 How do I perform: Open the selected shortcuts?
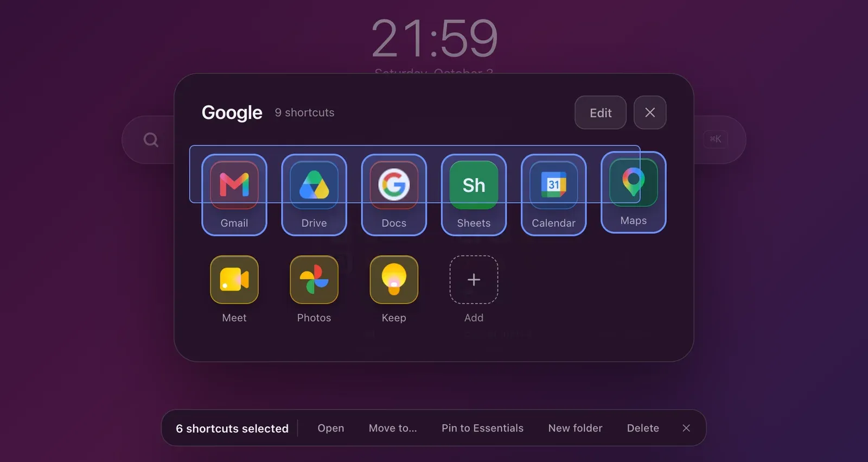click(x=331, y=428)
